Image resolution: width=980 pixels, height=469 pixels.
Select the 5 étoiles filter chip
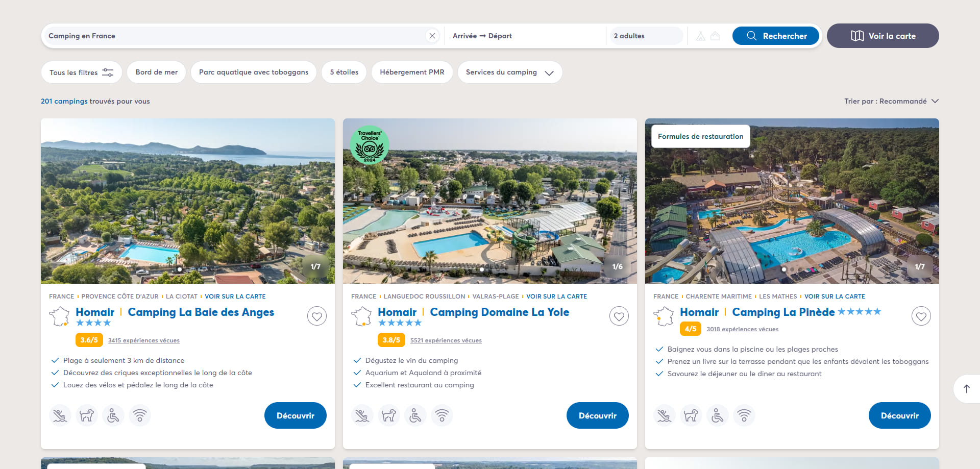click(344, 72)
